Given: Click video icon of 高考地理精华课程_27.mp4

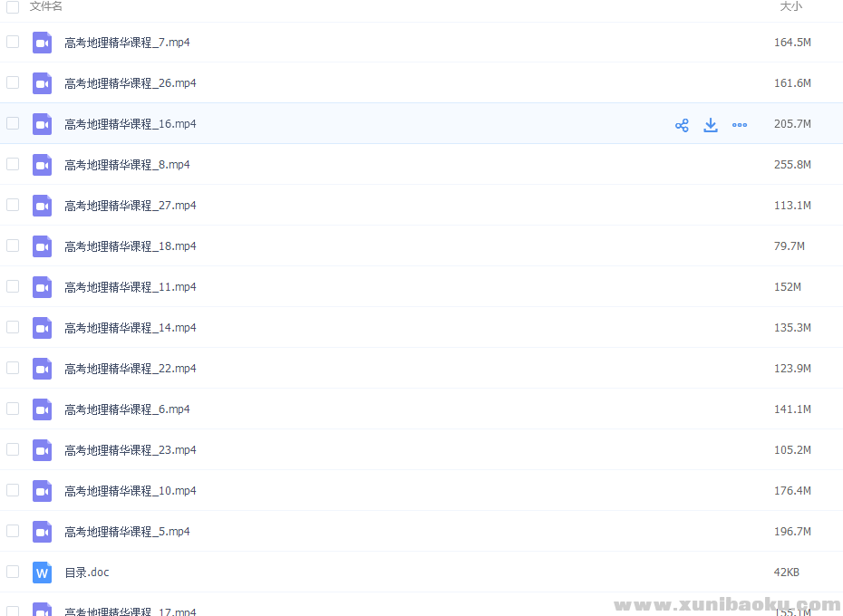Looking at the screenshot, I should (43, 206).
